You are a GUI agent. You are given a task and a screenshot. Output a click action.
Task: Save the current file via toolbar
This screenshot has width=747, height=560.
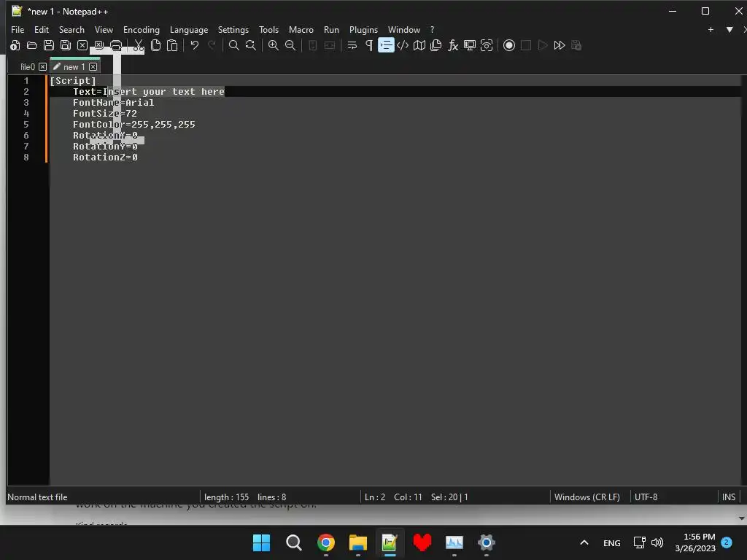[x=49, y=45]
